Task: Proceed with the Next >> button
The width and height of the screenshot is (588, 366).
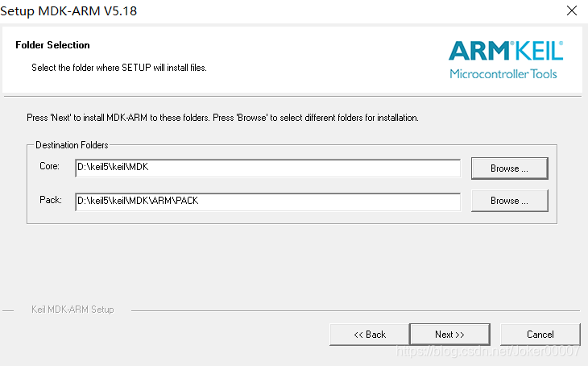Action: pyautogui.click(x=449, y=335)
